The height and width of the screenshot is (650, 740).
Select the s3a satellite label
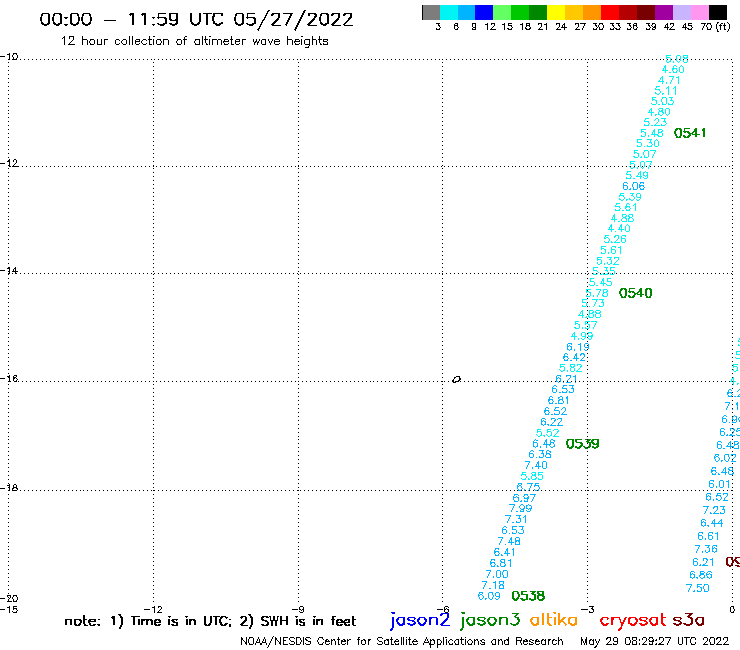coord(688,620)
